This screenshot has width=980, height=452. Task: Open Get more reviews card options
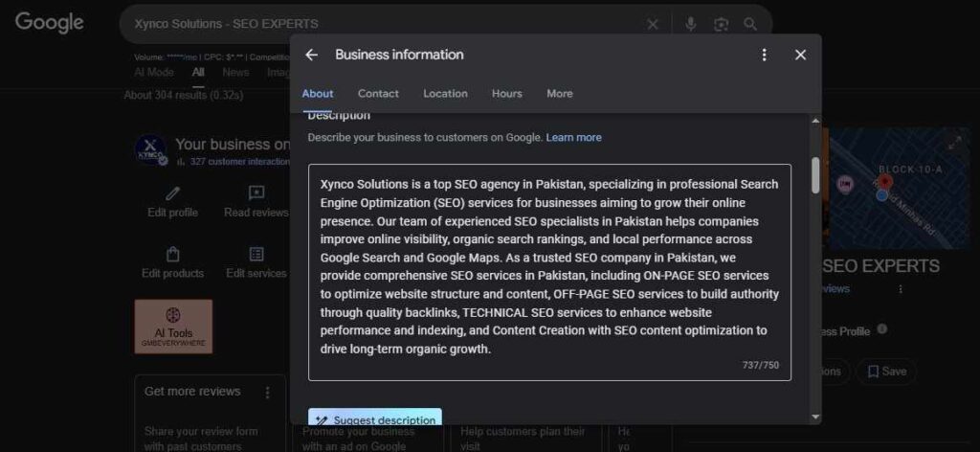pos(268,393)
